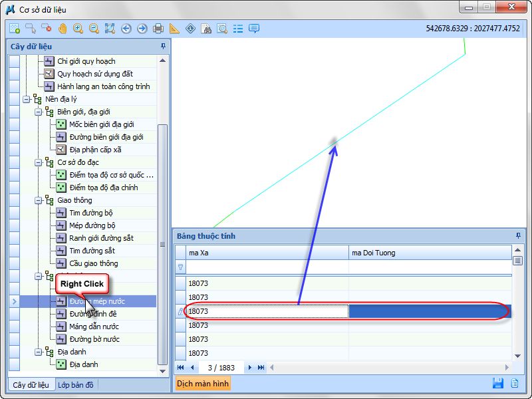
Task: Switch to the Lớp bản đồ tab
Action: [76, 385]
